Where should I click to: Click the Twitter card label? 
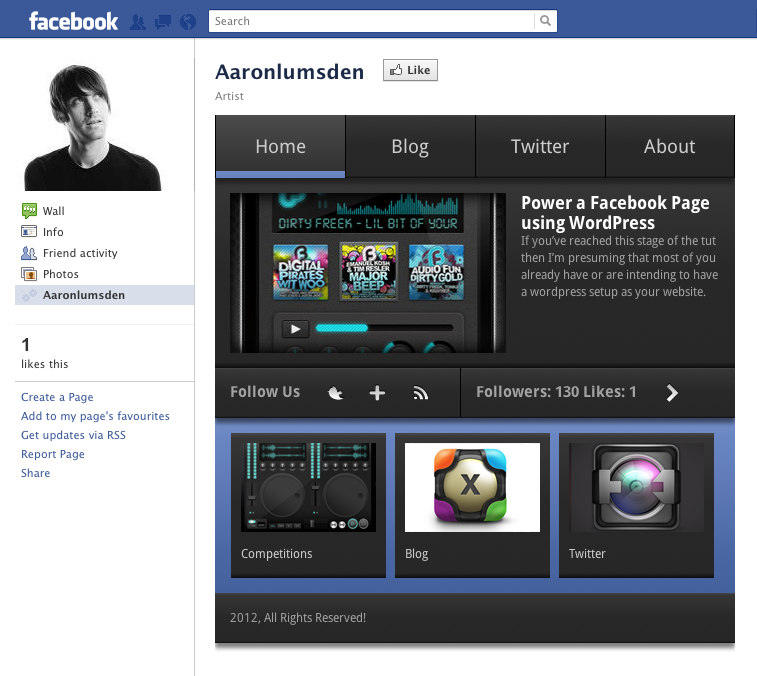(587, 553)
